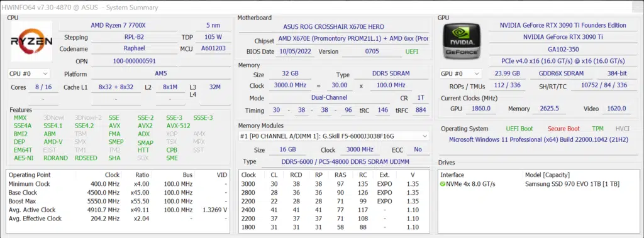Click the SHA feature label
The width and height of the screenshot is (644, 238).
tap(114, 158)
